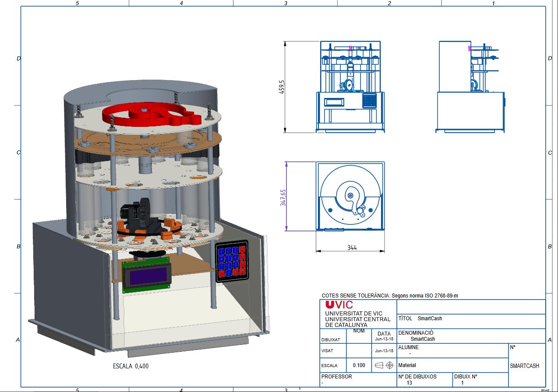
Task: Click the DIBUIXAT row label
Action: pyautogui.click(x=331, y=339)
